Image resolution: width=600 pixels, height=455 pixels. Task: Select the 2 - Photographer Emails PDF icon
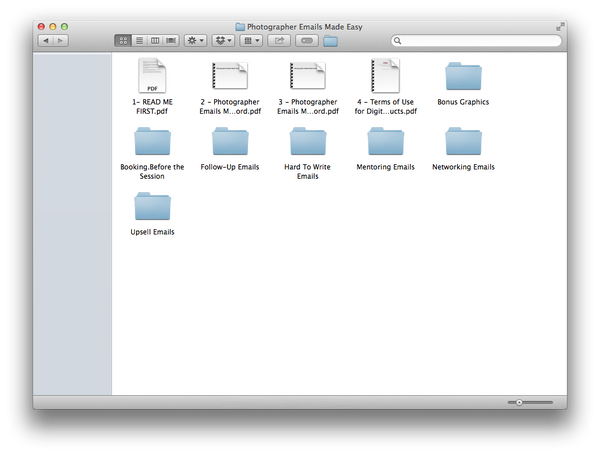pos(230,75)
